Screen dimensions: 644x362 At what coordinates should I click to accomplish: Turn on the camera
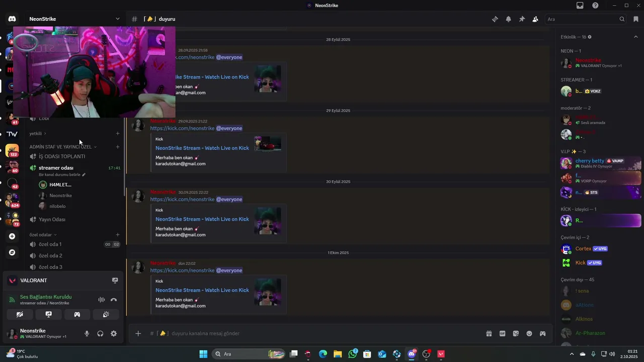20,314
